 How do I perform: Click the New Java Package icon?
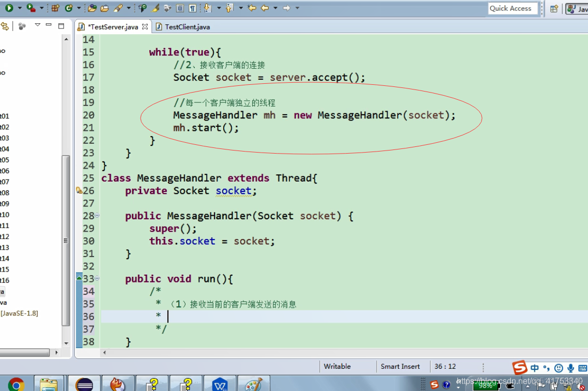click(x=55, y=8)
